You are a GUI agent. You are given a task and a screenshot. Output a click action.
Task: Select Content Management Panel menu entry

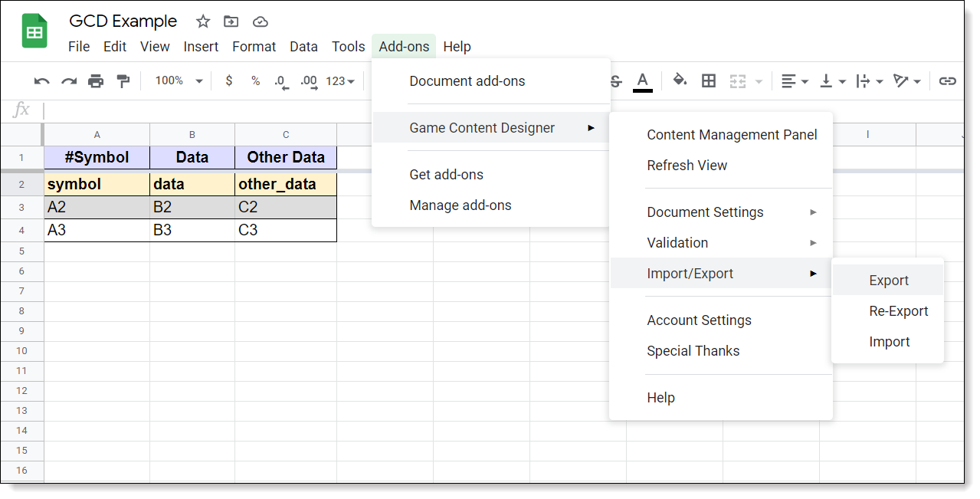click(732, 135)
